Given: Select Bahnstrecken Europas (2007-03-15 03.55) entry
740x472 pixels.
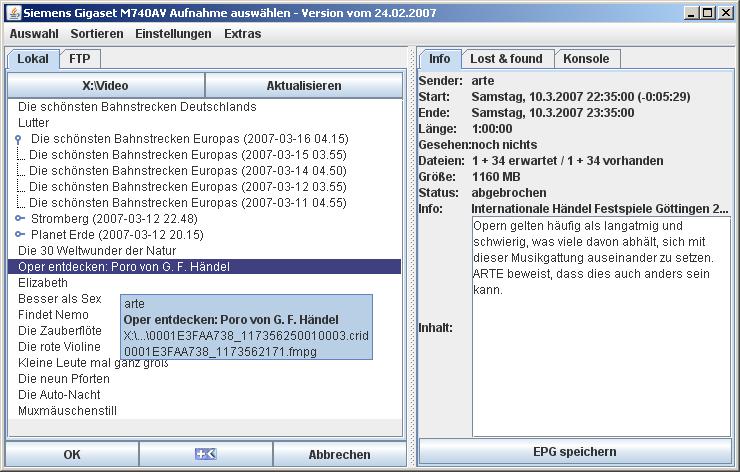Looking at the screenshot, I should click(187, 155).
